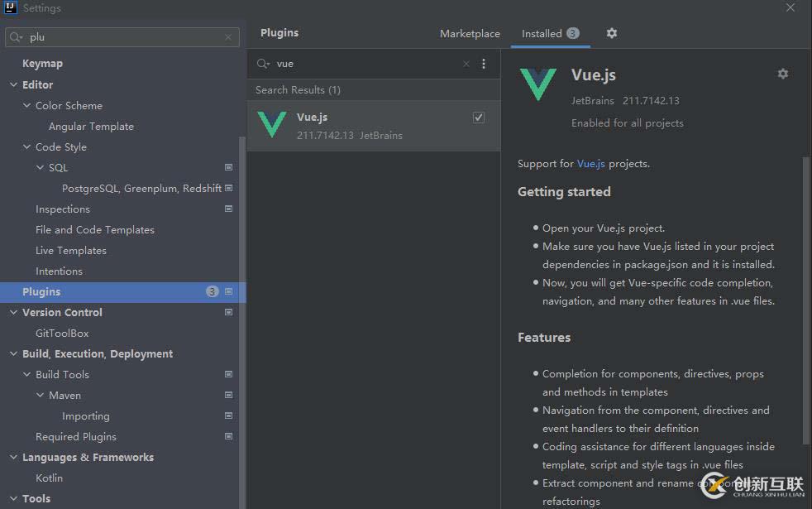This screenshot has height=509, width=812.
Task: Click the count badge on Installed tab
Action: point(572,33)
